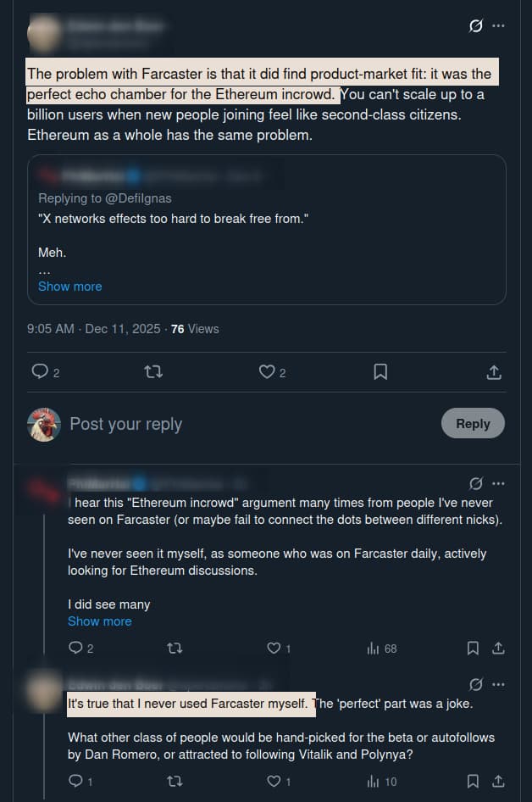Screen dimensions: 532x802
Task: View analytics showing 68 views on first reply
Action: pyautogui.click(x=381, y=649)
